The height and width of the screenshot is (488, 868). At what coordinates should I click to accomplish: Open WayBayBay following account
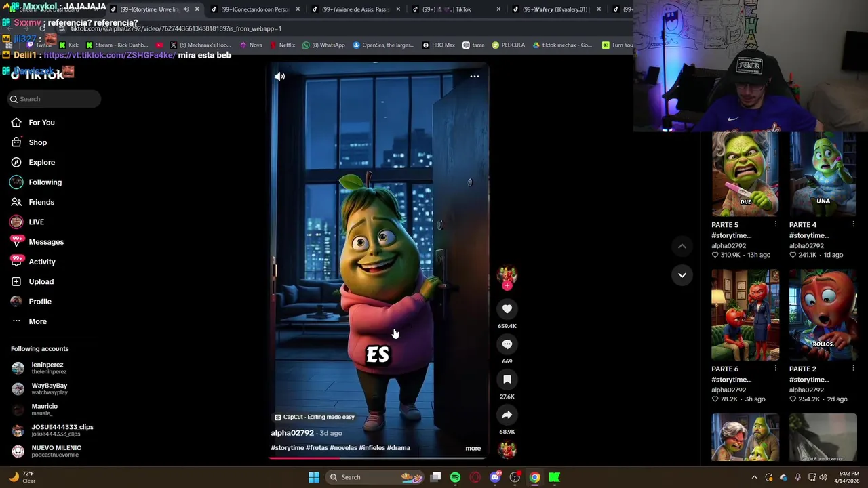coord(39,389)
